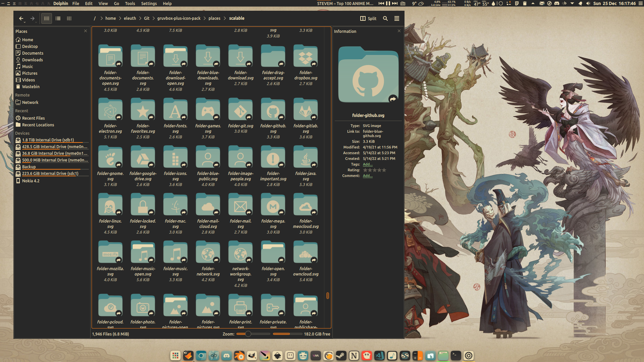Open the hamburger menu in Dolphin toolbar
Image resolution: width=644 pixels, height=362 pixels.
click(397, 18)
